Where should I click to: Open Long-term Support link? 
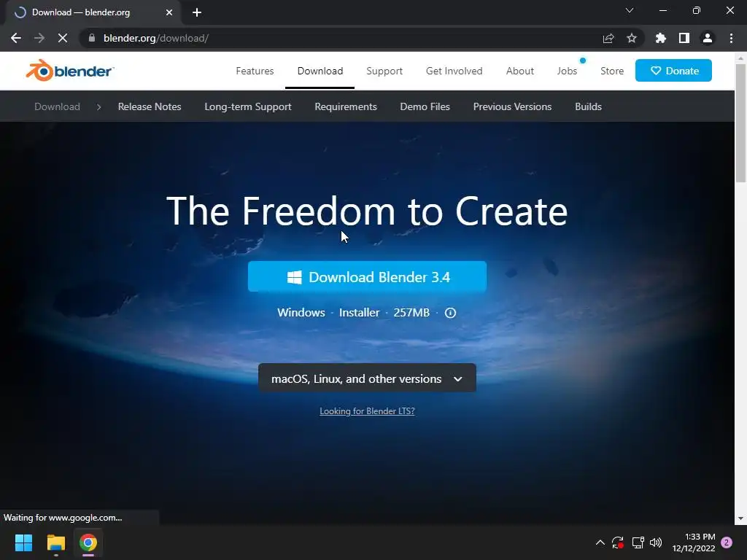click(x=248, y=106)
